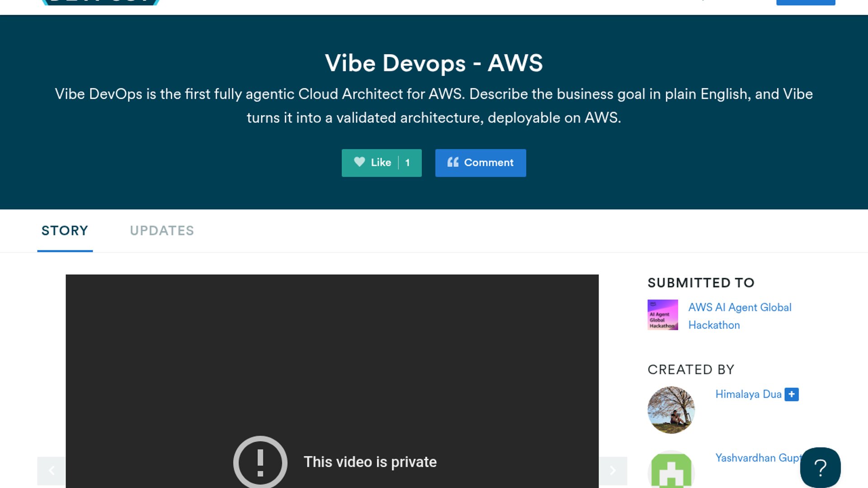
Task: Click the private video player area
Action: [332, 361]
